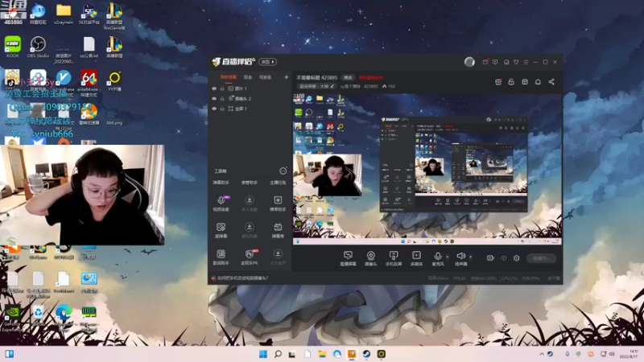Expand the speaker options arrow
This screenshot has height=362, width=644.
pos(470,257)
